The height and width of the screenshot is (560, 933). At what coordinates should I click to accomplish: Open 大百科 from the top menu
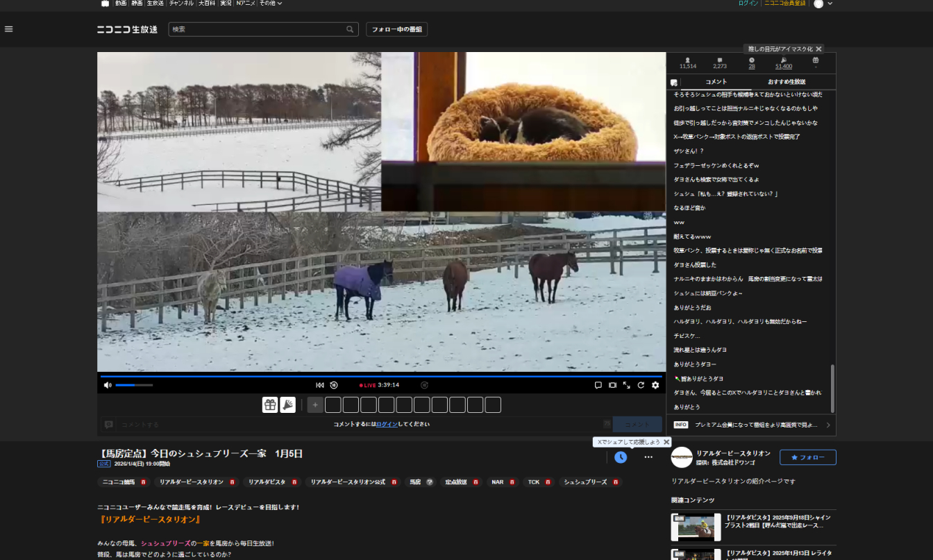(x=206, y=3)
